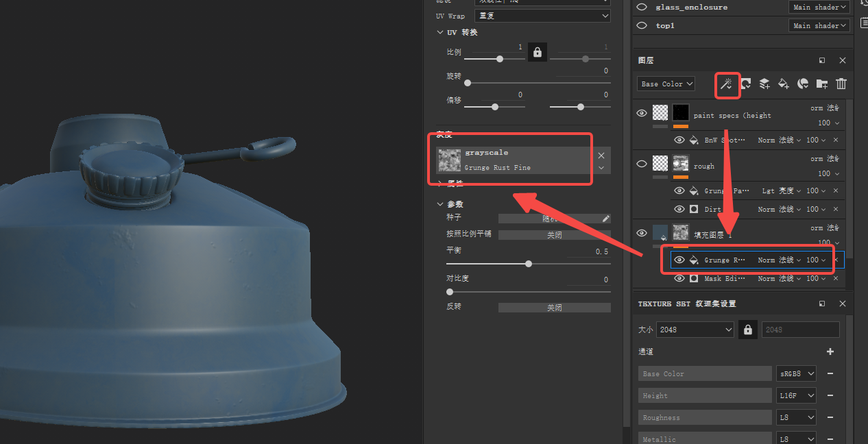Image resolution: width=868 pixels, height=444 pixels.
Task: Open the Main shader selector for top1
Action: 819,25
